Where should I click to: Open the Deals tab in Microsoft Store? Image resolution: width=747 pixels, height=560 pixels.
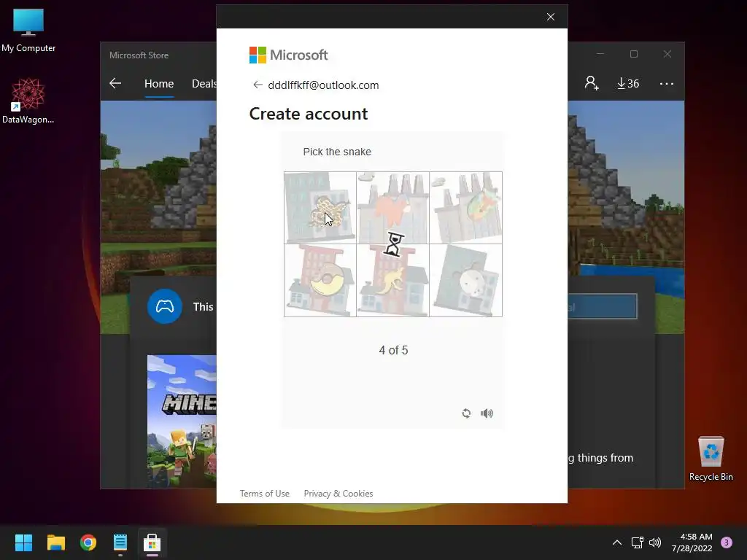204,84
